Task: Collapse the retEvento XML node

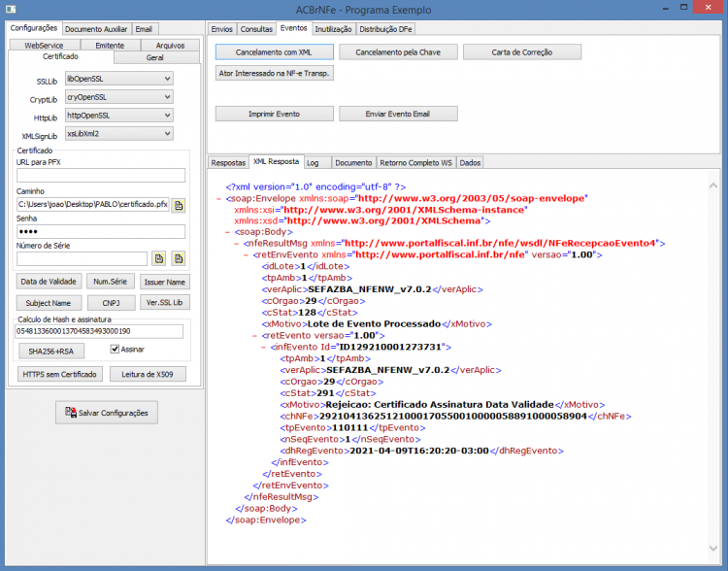Action: [x=255, y=335]
